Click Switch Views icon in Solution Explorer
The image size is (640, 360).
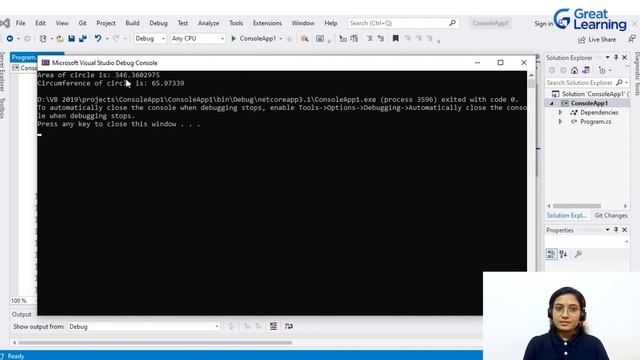(x=586, y=70)
